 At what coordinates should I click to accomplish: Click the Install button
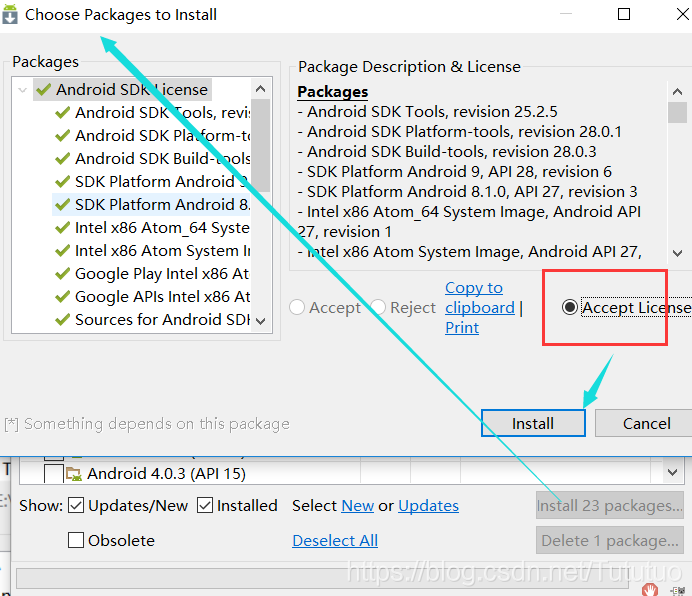coord(533,423)
